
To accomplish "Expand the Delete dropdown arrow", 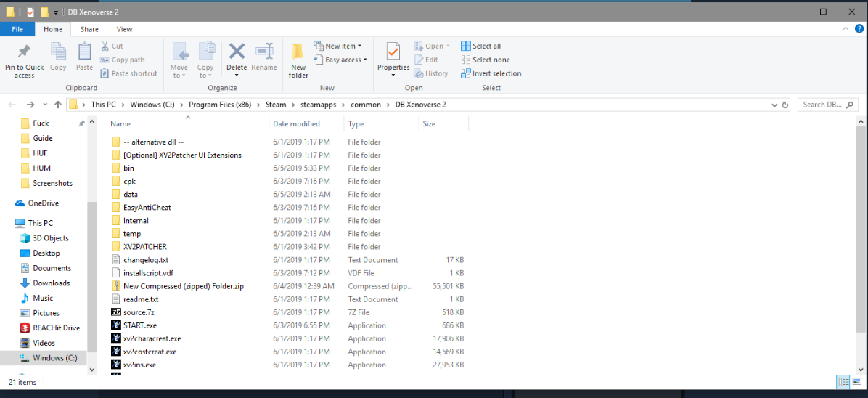I will coord(237,75).
